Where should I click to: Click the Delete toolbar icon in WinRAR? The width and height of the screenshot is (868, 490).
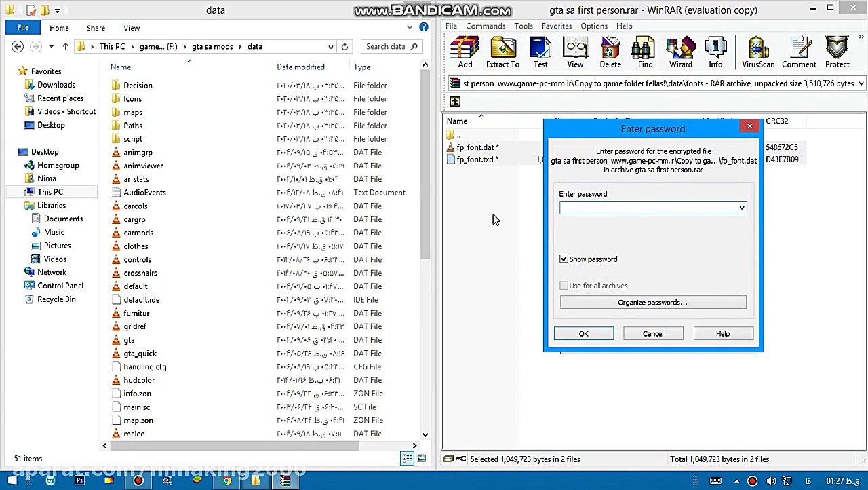pyautogui.click(x=610, y=53)
